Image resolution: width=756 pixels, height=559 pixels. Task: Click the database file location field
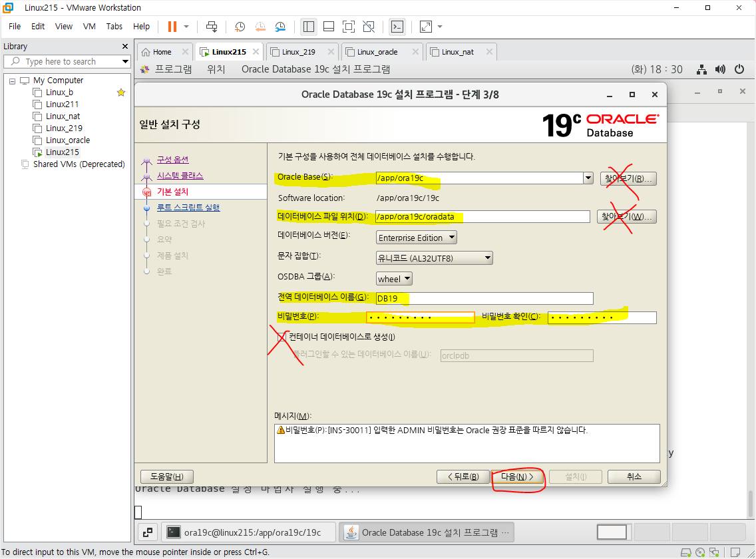(482, 216)
